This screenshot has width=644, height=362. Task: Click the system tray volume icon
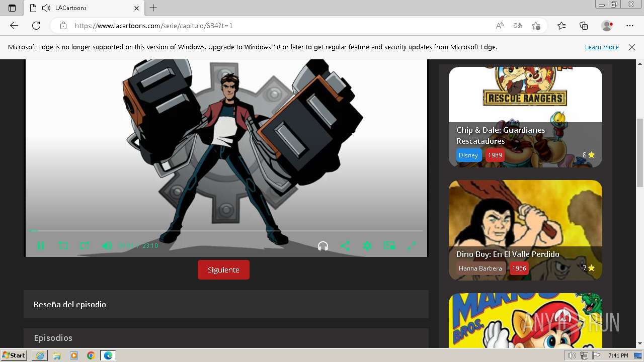click(x=572, y=355)
